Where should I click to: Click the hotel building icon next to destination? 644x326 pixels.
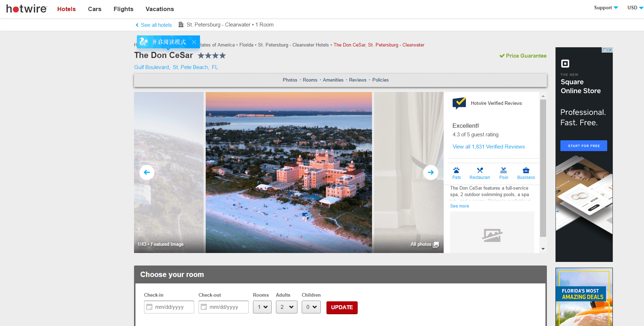pos(181,25)
